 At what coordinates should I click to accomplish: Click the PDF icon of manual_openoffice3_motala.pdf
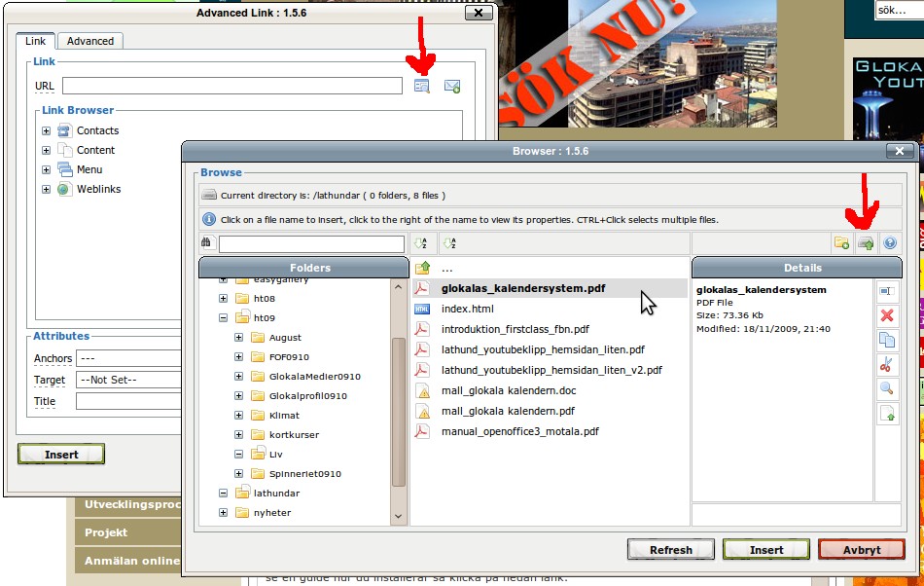click(x=421, y=431)
